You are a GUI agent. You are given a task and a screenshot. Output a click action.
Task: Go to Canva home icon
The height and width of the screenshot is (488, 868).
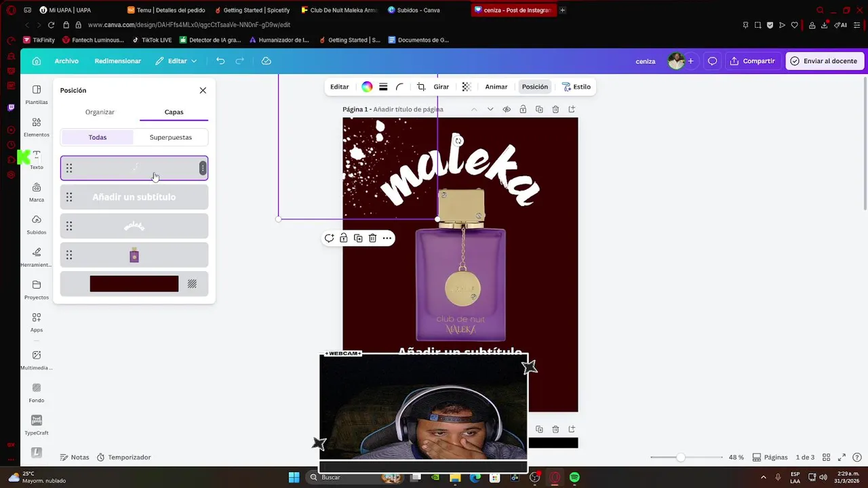tap(37, 61)
